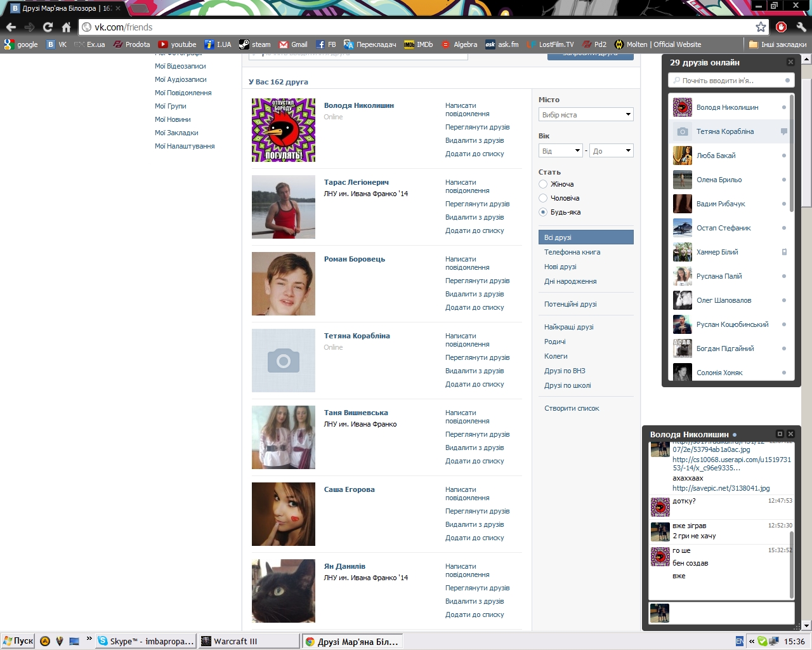Go back with browser back arrow
This screenshot has height=650, width=812.
(x=11, y=27)
